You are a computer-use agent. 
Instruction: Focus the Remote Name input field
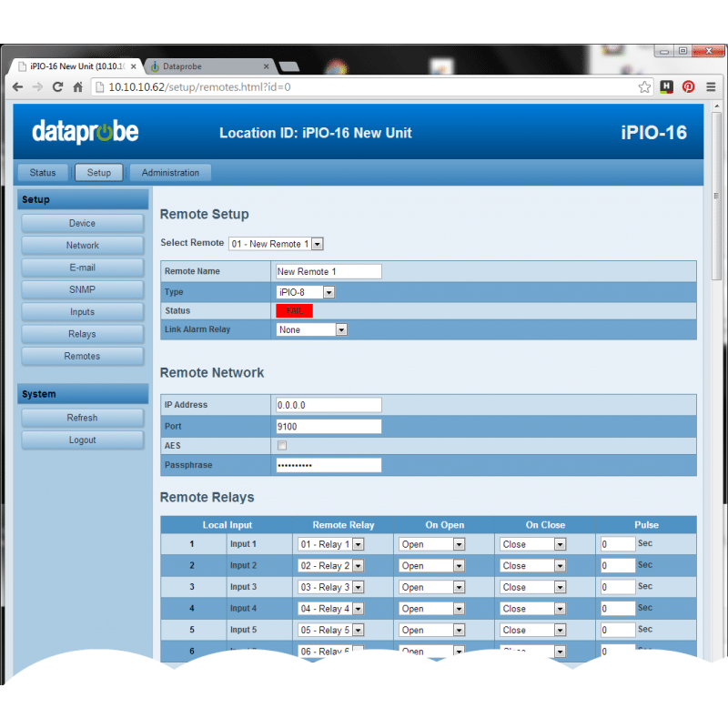(x=329, y=271)
